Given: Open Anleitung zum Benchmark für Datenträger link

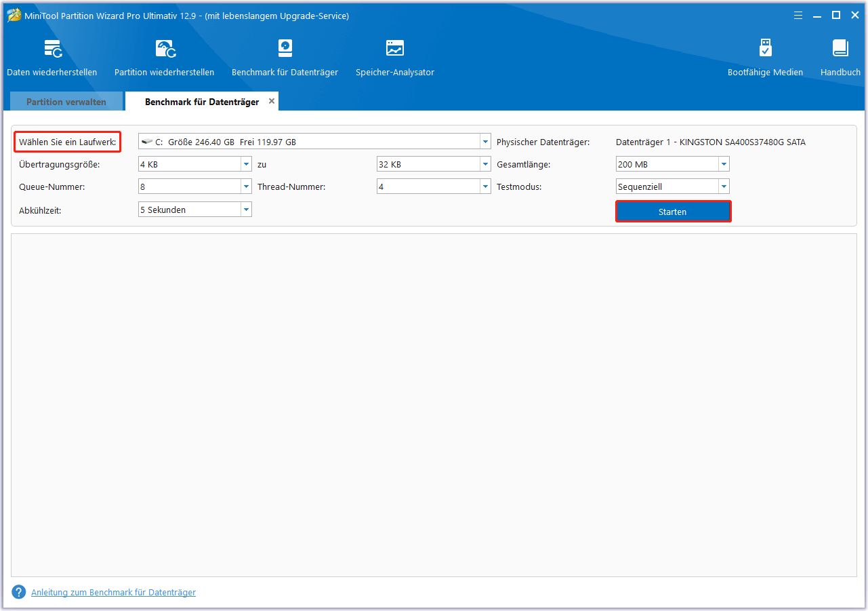Looking at the screenshot, I should (113, 592).
